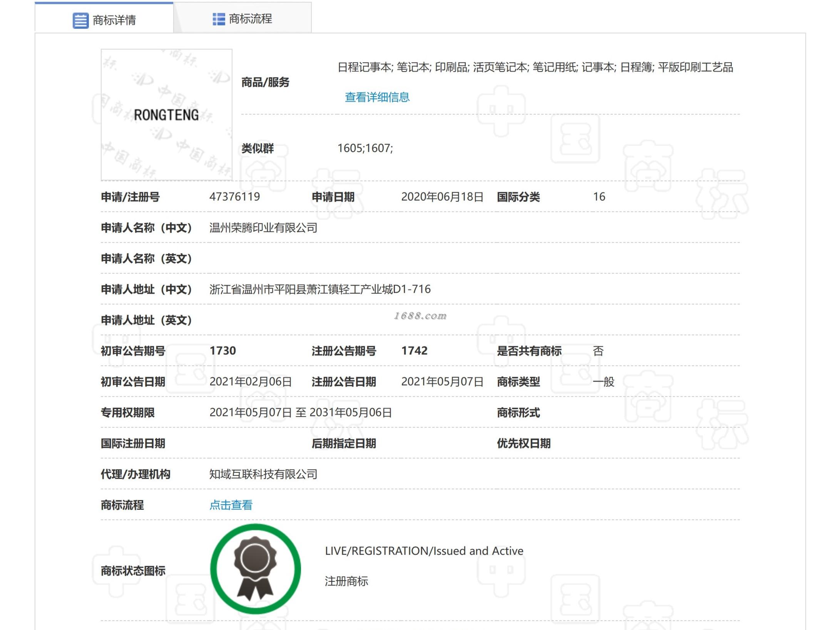Screen dimensions: 840x630
Task: Click preliminary announcement issue number 1730
Action: pos(223,351)
